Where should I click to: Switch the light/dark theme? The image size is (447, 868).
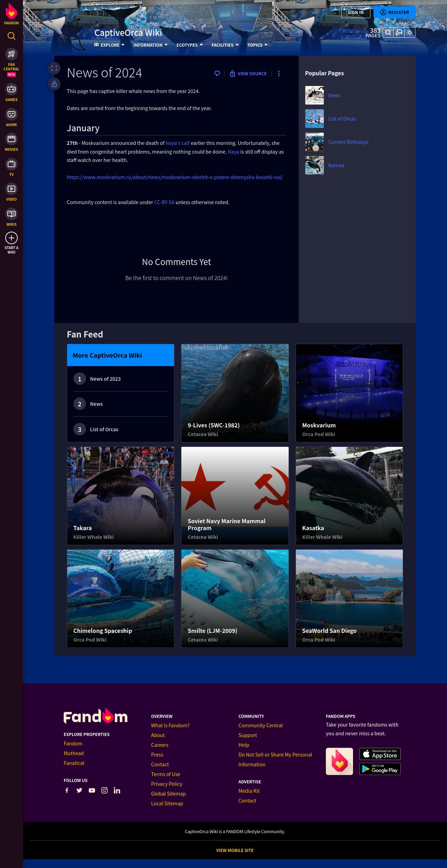tap(410, 32)
